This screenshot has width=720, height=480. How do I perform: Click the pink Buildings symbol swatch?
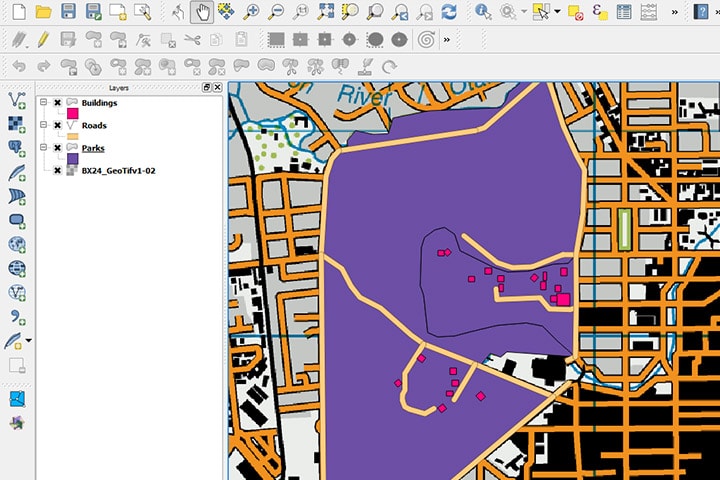coord(73,113)
